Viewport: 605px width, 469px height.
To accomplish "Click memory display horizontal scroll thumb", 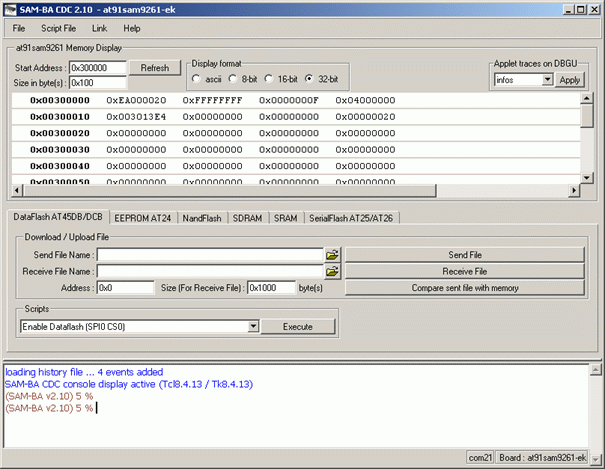I will pyautogui.click(x=230, y=190).
